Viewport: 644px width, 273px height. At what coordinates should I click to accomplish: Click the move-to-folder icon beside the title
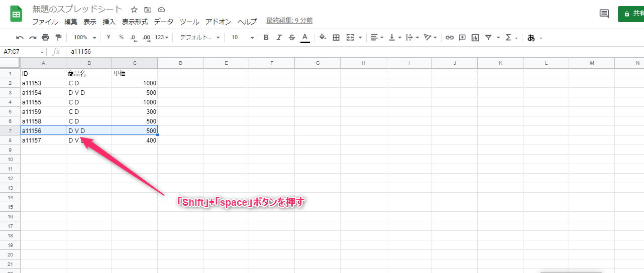[148, 10]
